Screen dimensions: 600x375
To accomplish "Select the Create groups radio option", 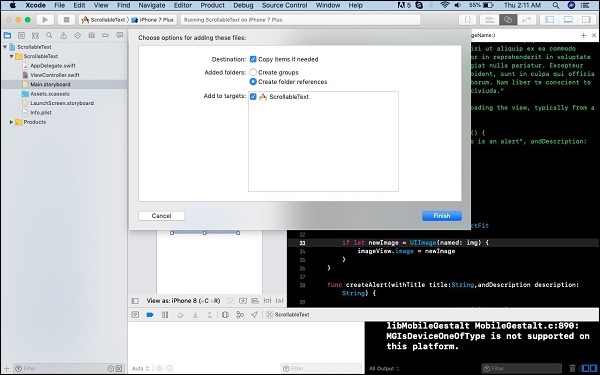I will tap(253, 72).
